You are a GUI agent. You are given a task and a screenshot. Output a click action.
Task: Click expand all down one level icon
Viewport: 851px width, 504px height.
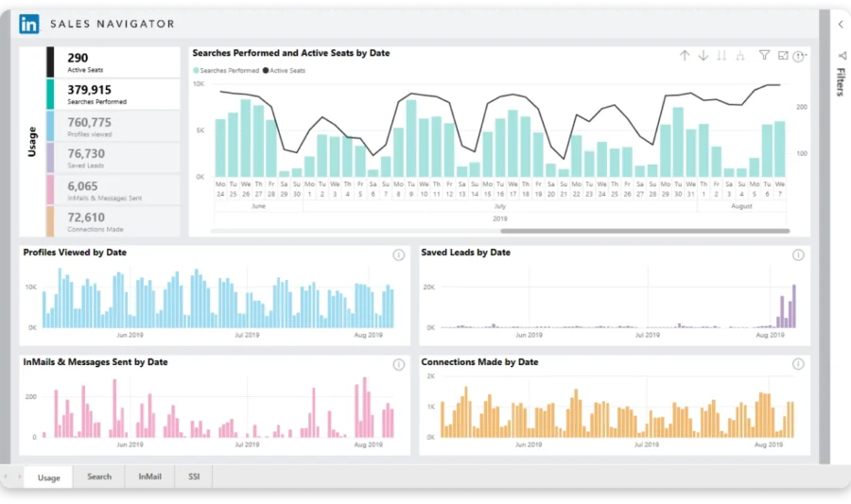[739, 56]
